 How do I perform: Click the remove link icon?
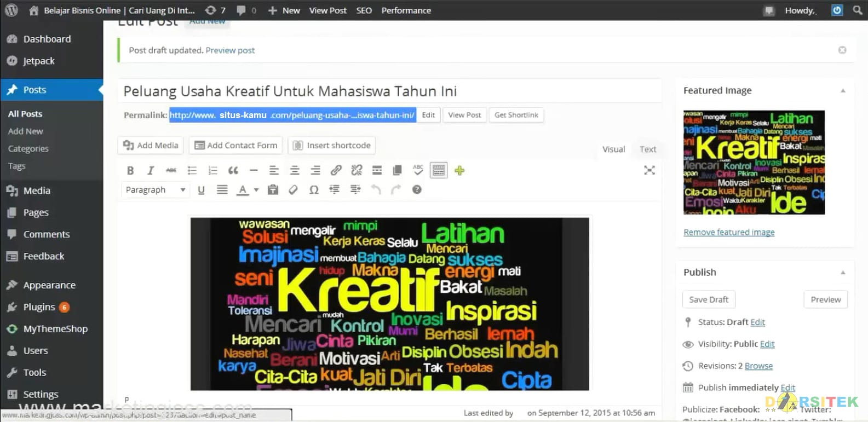357,170
